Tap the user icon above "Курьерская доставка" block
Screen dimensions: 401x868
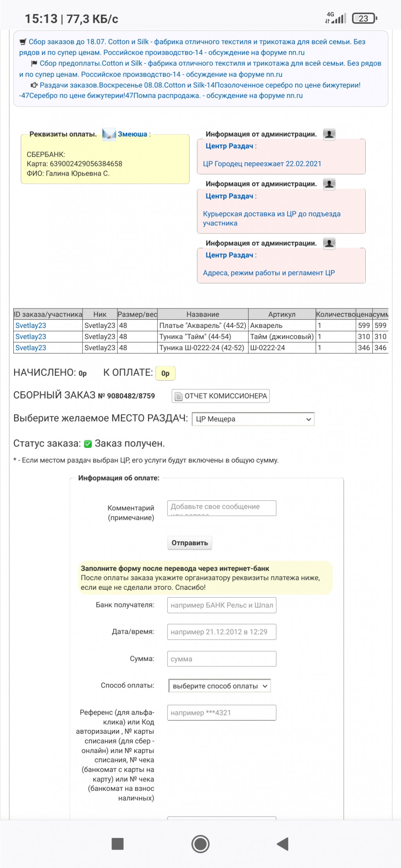tap(329, 184)
